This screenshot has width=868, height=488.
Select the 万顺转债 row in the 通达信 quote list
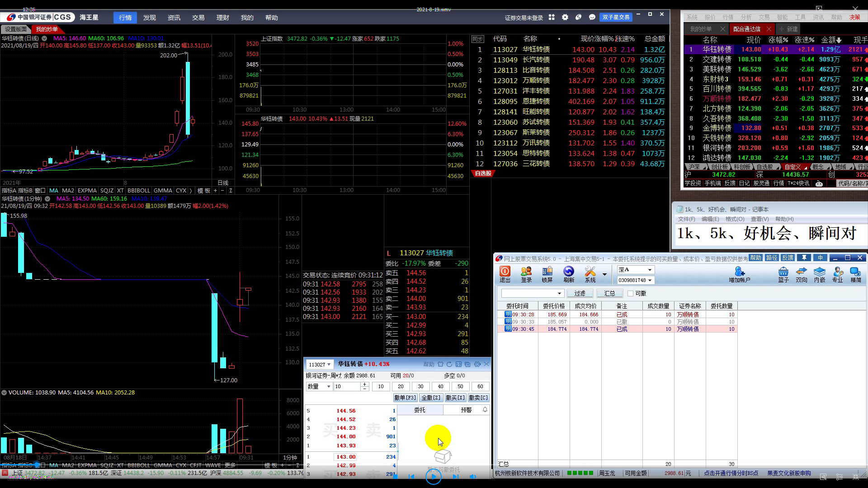[x=775, y=99]
